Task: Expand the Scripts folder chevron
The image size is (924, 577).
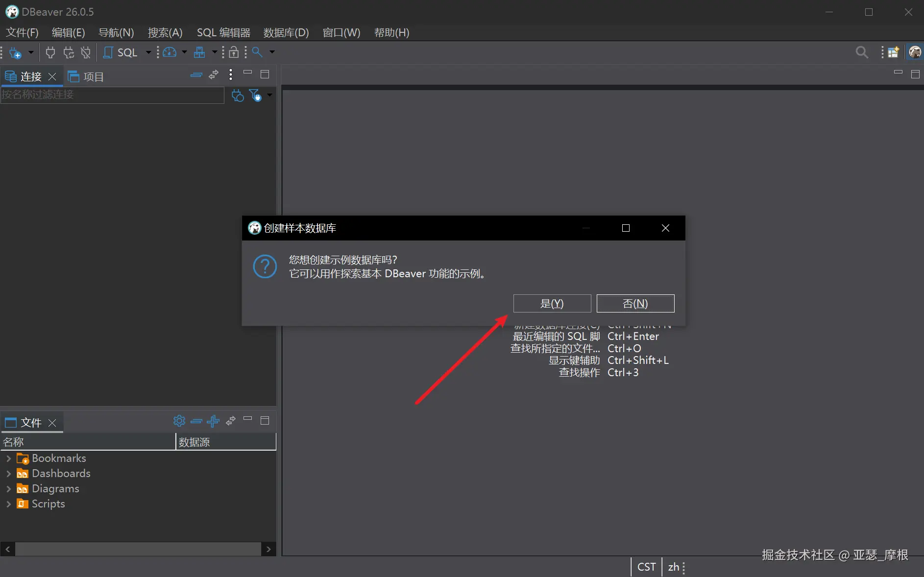Action: (8, 504)
